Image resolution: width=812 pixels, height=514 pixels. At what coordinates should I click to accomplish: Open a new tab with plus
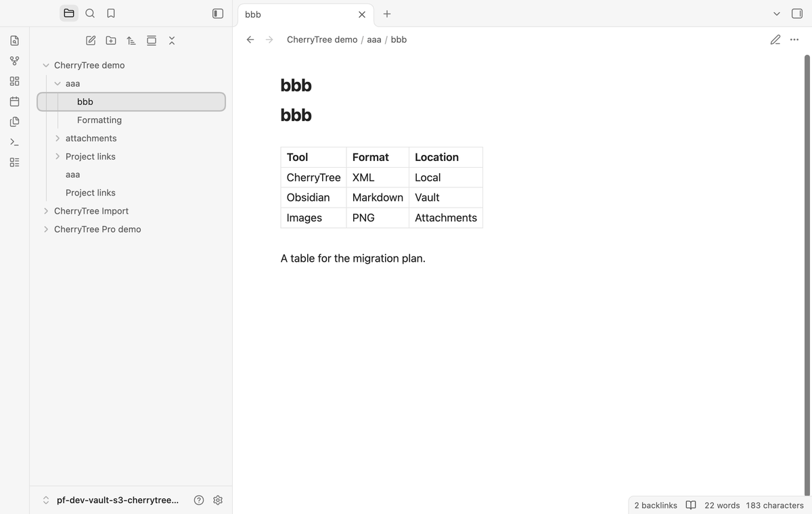[x=387, y=14]
